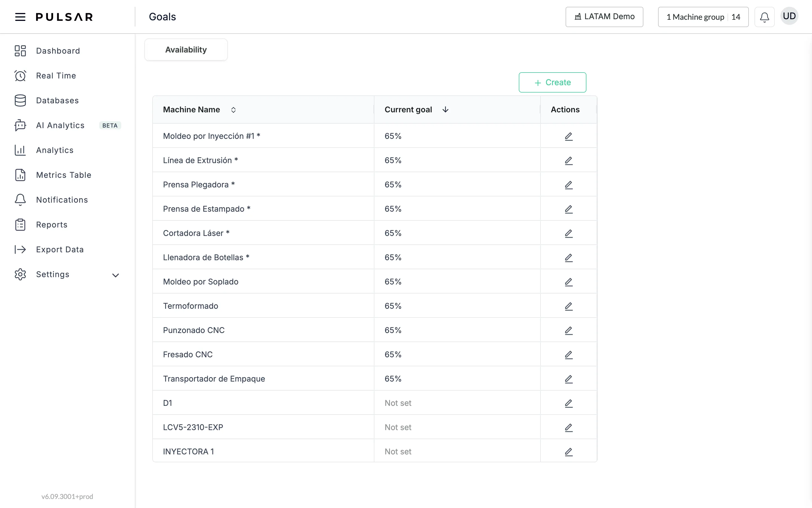Edit goal for Punzonado CNC
This screenshot has width=812, height=508.
tap(568, 330)
